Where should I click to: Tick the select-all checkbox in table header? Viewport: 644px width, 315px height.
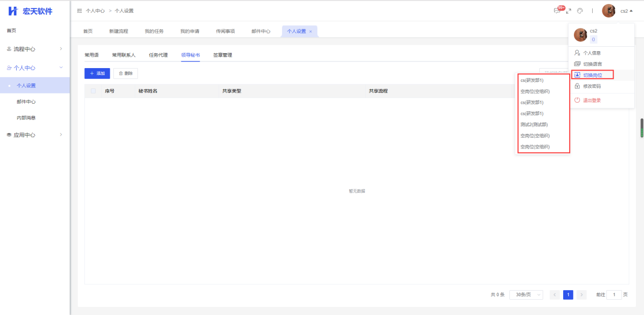tap(93, 91)
